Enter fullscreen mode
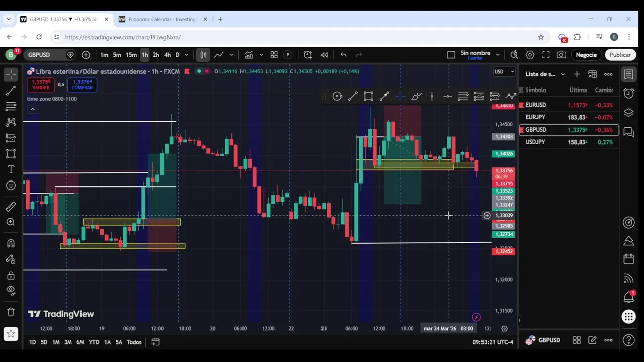Image resolution: width=644 pixels, height=362 pixels. click(546, 55)
